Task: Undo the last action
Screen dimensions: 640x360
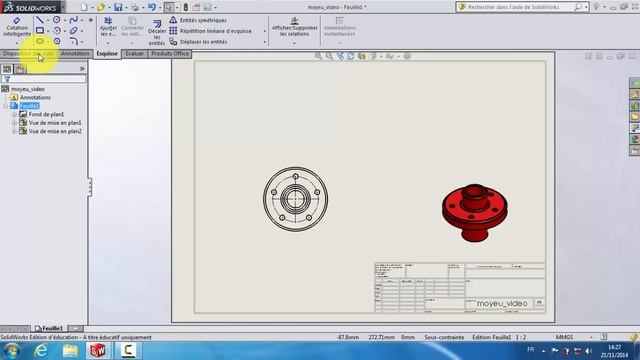Action: pyautogui.click(x=152, y=7)
